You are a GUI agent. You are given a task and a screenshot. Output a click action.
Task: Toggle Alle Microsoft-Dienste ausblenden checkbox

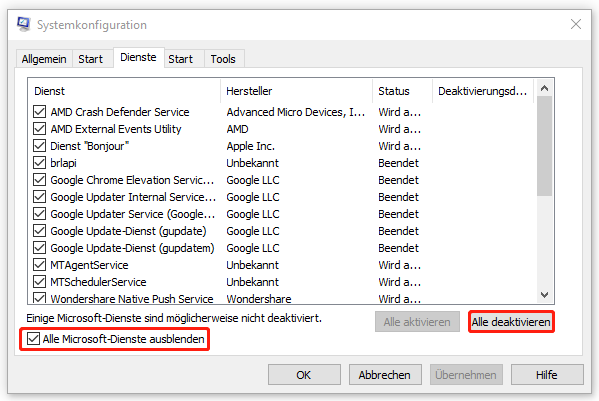(x=33, y=339)
